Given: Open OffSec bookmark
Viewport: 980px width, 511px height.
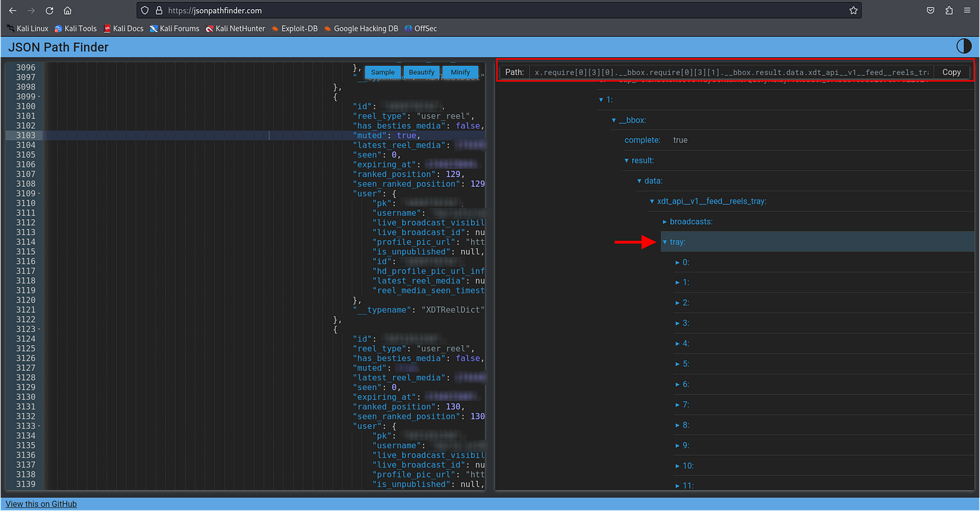Looking at the screenshot, I should pyautogui.click(x=421, y=29).
